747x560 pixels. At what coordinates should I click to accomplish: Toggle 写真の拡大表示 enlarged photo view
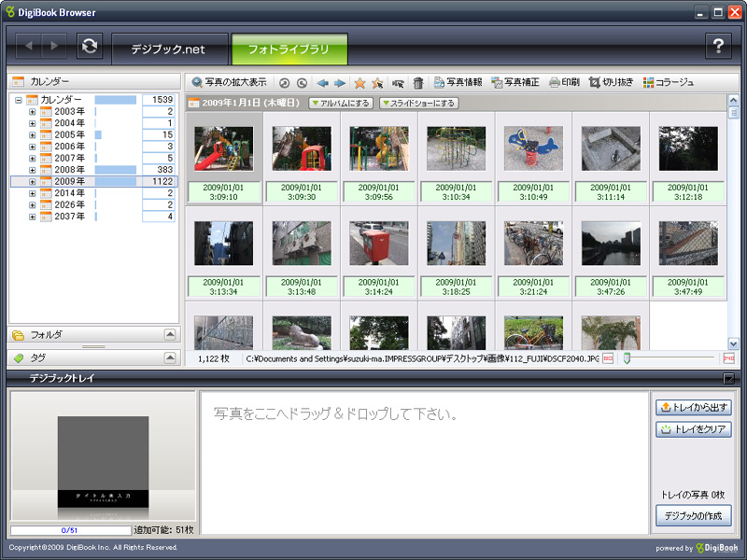point(233,81)
